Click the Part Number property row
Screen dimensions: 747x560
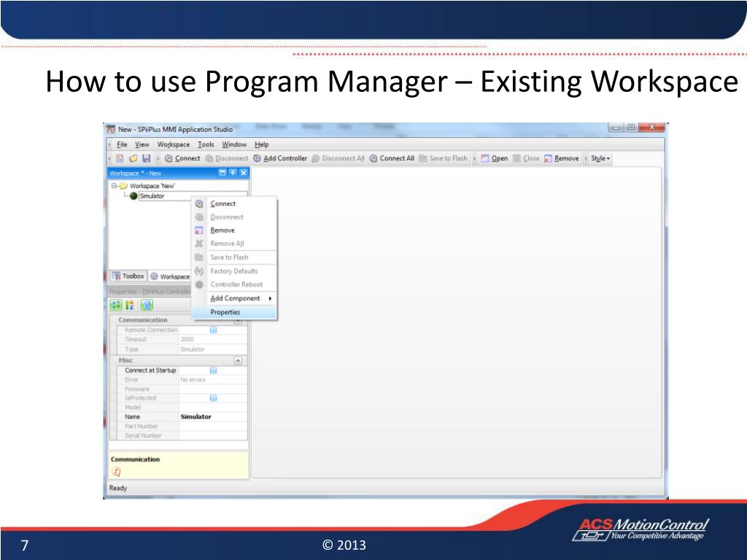pos(182,426)
